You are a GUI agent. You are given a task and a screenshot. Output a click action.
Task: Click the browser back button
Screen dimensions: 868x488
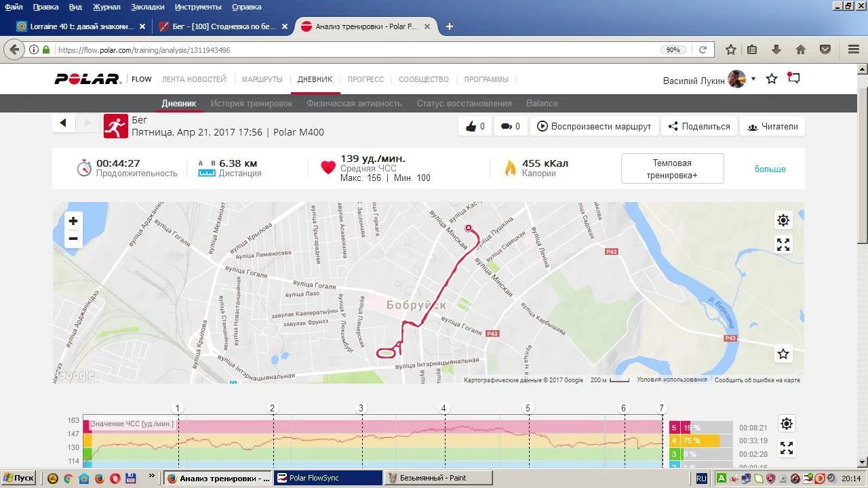tap(14, 49)
